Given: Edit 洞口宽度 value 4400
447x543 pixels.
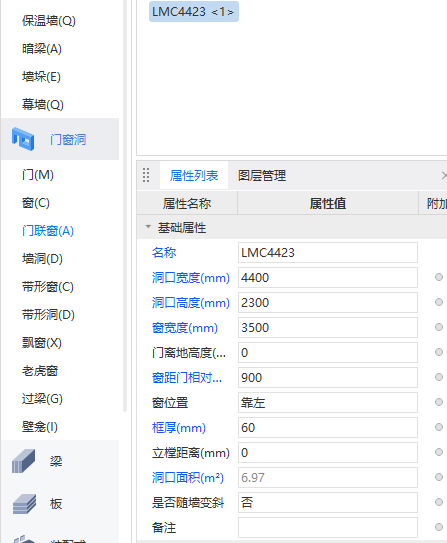Looking at the screenshot, I should point(328,277).
